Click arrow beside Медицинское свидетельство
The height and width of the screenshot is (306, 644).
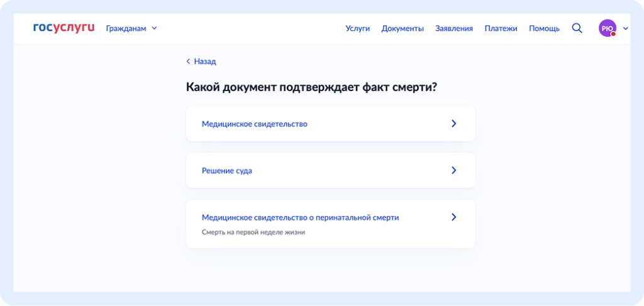tap(454, 123)
